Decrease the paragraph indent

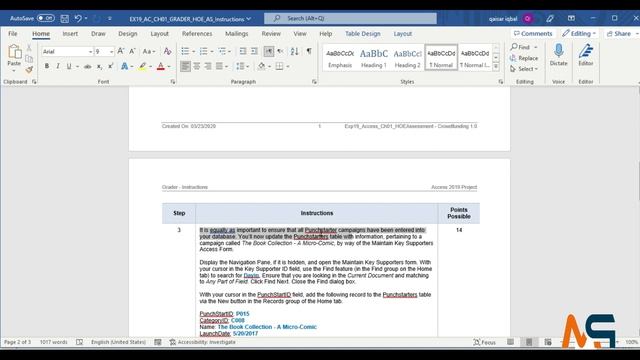click(x=243, y=51)
